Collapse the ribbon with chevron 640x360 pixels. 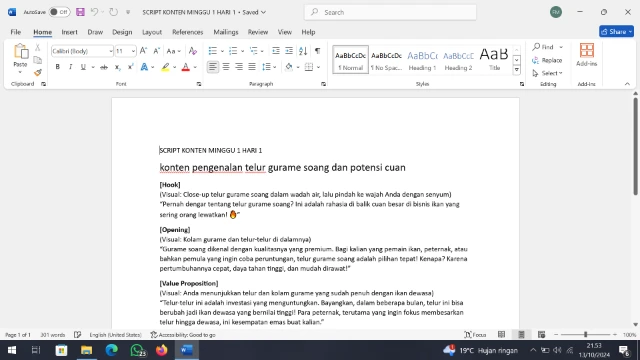[627, 84]
